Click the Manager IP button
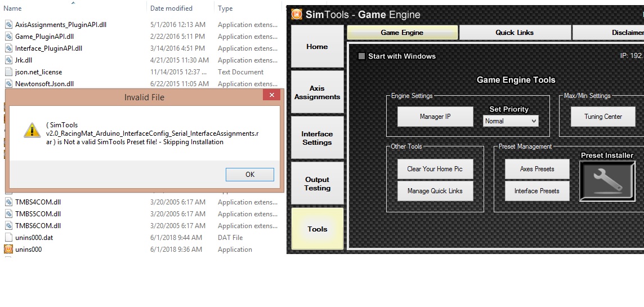644x307 pixels. click(x=435, y=117)
